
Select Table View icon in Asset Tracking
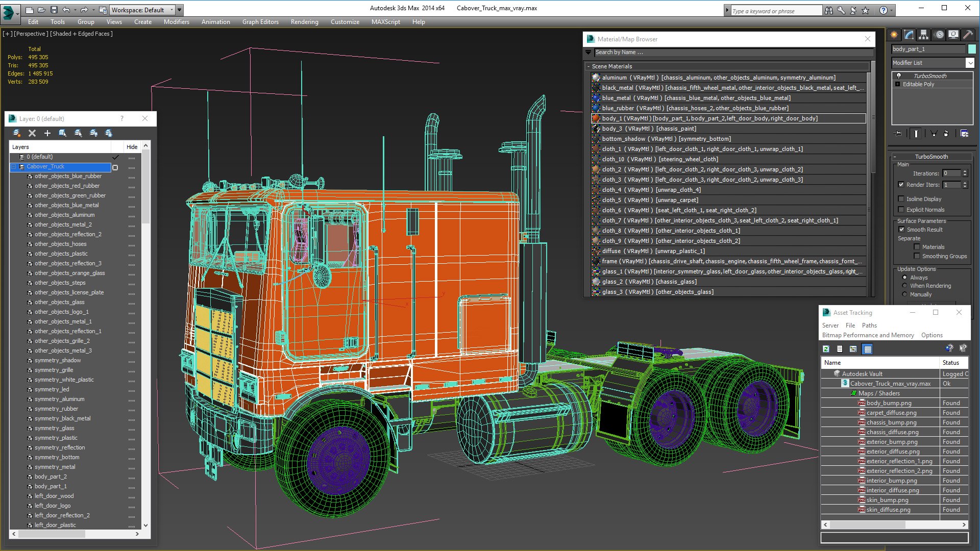[867, 349]
